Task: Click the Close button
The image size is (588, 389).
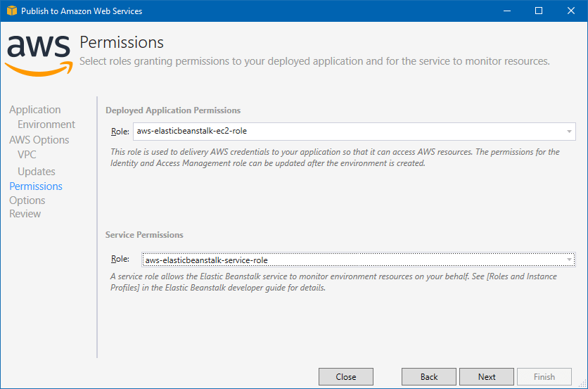Action: tap(346, 376)
